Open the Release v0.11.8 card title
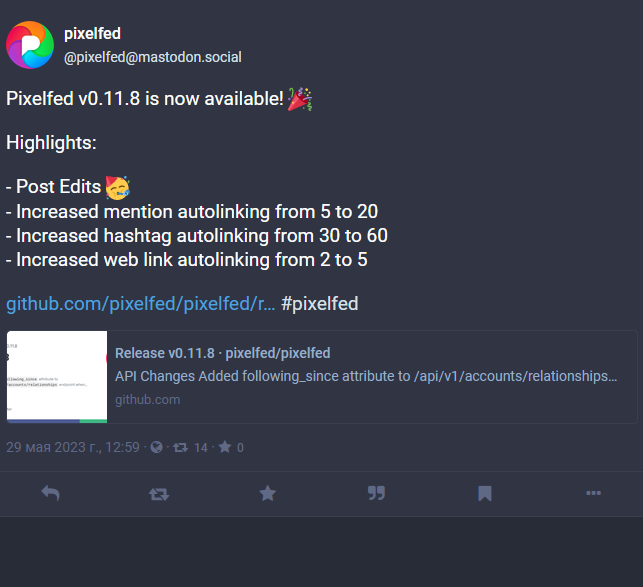The image size is (643, 587). pyautogui.click(x=223, y=353)
